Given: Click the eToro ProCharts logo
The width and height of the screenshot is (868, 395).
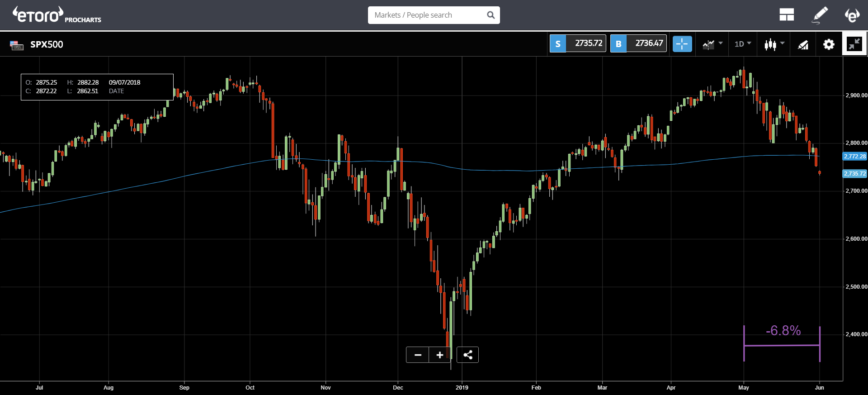Looking at the screenshot, I should tap(57, 15).
